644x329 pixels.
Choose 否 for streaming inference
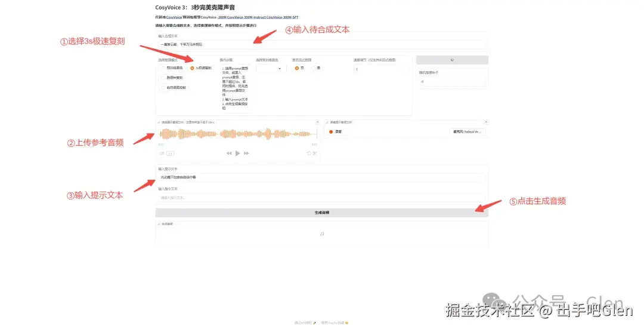(x=299, y=68)
